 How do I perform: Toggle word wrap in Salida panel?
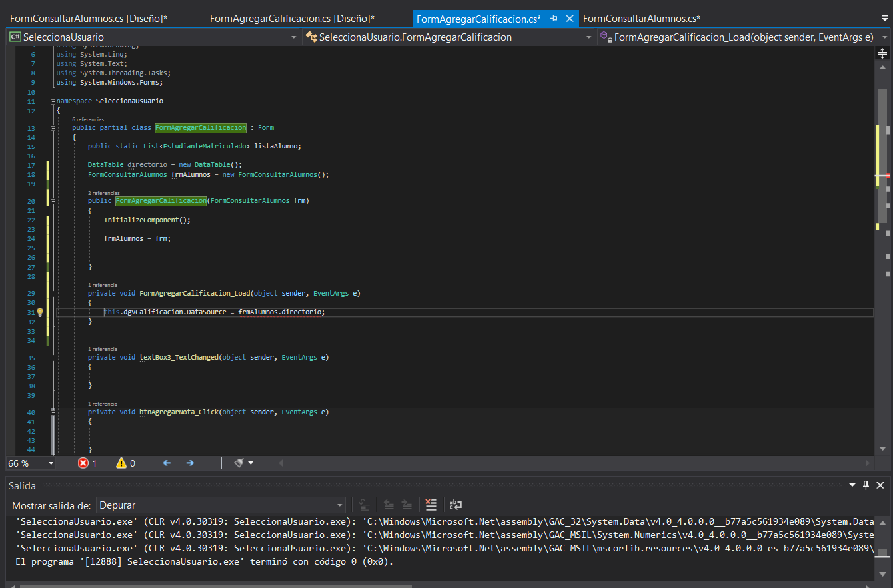pyautogui.click(x=456, y=505)
